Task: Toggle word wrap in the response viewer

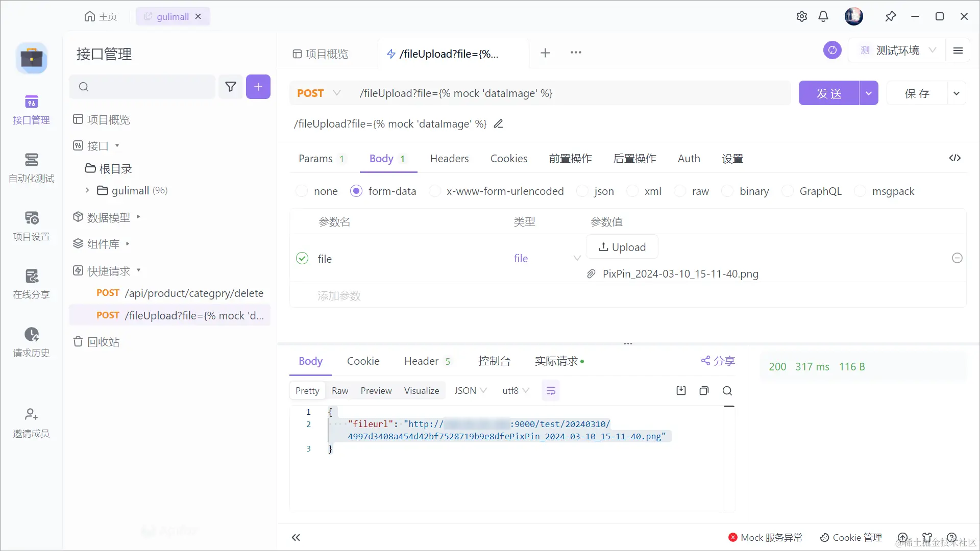Action: click(551, 391)
